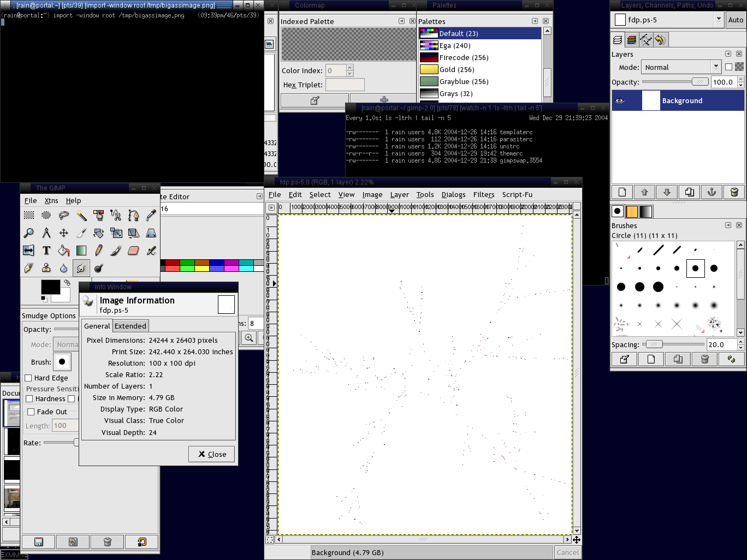This screenshot has width=747, height=560.
Task: Click the anchor layer button in Layers
Action: pyautogui.click(x=712, y=192)
